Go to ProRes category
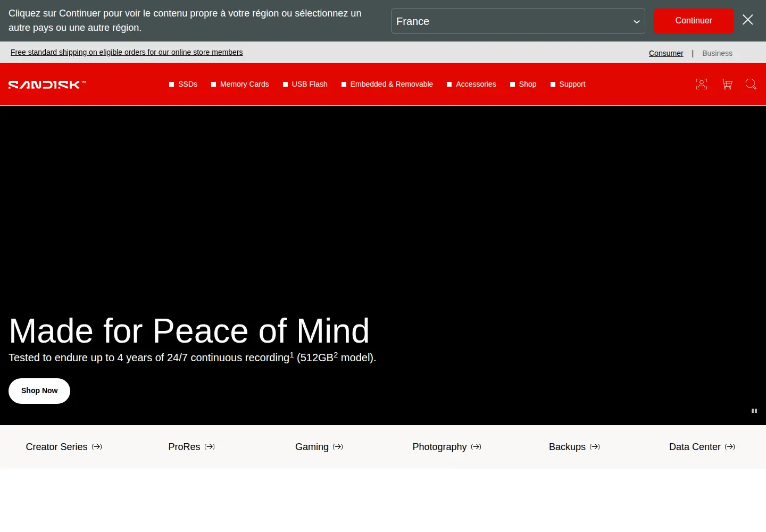766x532 pixels. 191,447
